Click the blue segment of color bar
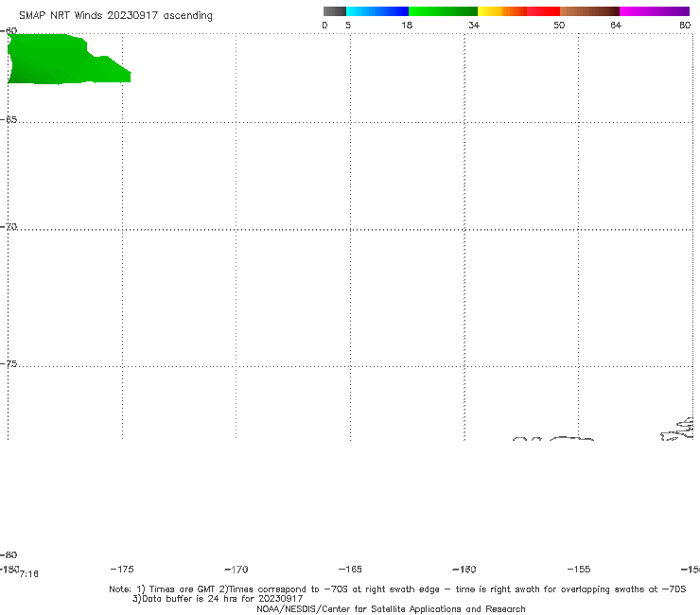Screen dimensions: 700x615 click(x=377, y=11)
